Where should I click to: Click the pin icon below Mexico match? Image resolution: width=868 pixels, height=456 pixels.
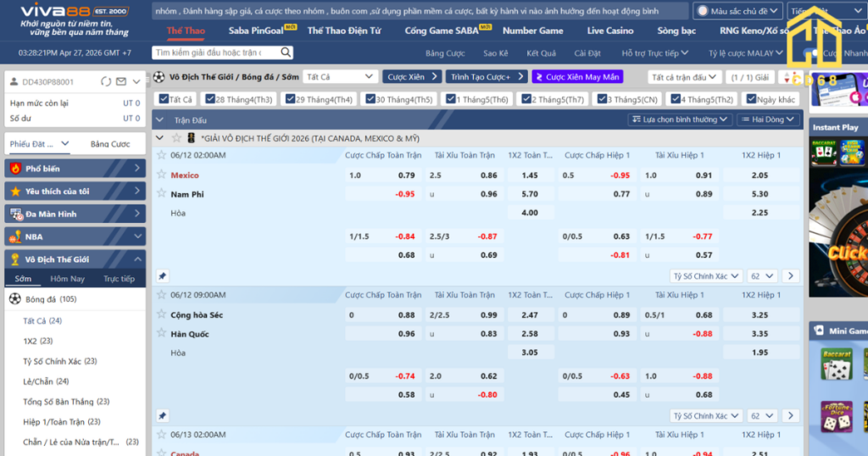point(162,276)
